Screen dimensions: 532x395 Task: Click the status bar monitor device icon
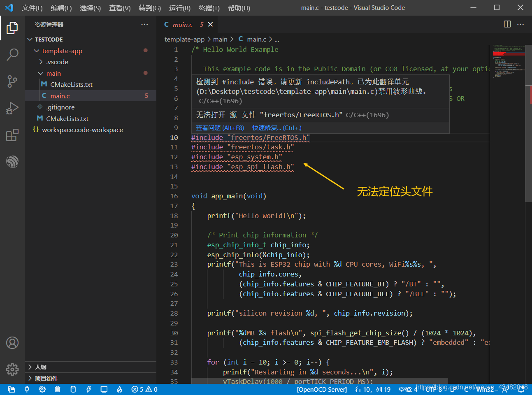tap(104, 389)
